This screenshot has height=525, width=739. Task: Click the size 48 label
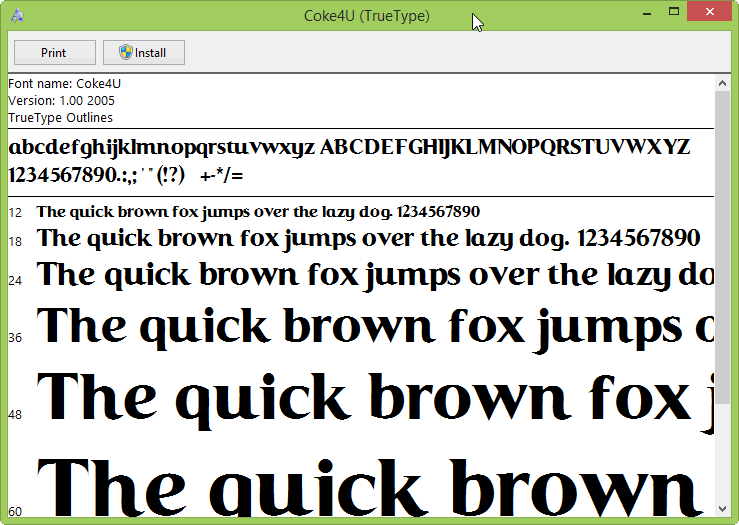[15, 414]
